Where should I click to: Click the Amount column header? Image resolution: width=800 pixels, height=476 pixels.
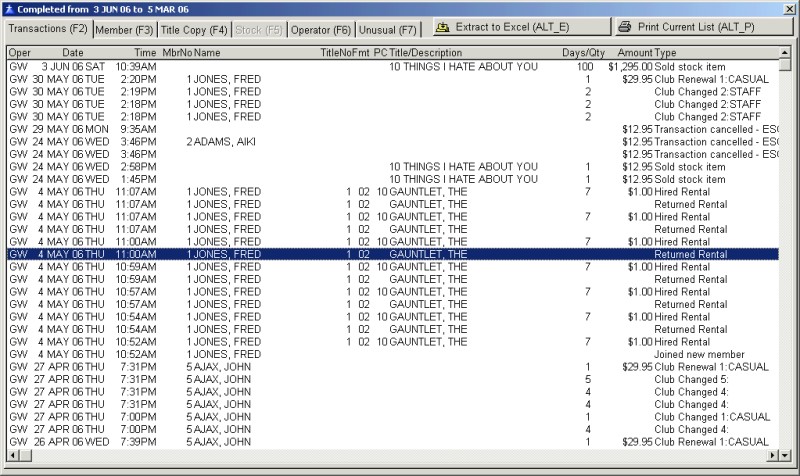[634, 52]
